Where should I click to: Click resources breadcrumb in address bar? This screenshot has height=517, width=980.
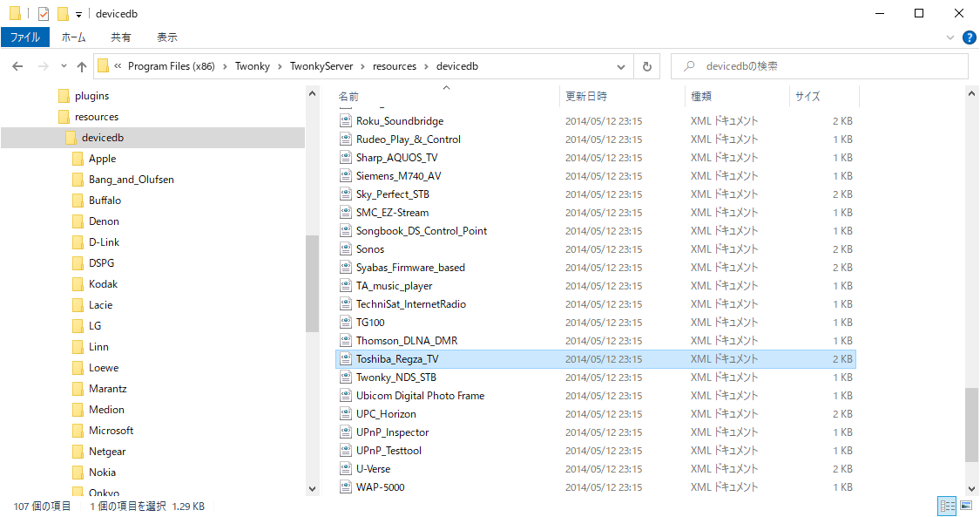coord(395,66)
